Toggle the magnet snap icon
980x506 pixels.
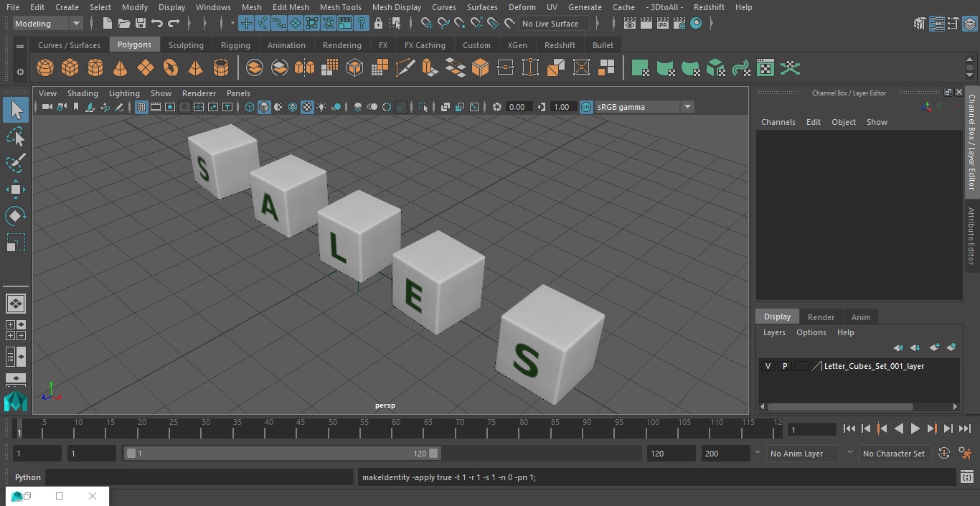[509, 24]
